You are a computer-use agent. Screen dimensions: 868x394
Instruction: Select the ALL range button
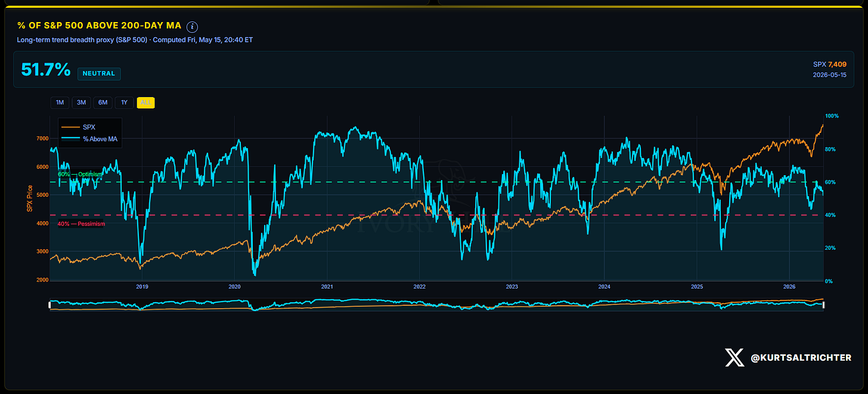coord(145,103)
